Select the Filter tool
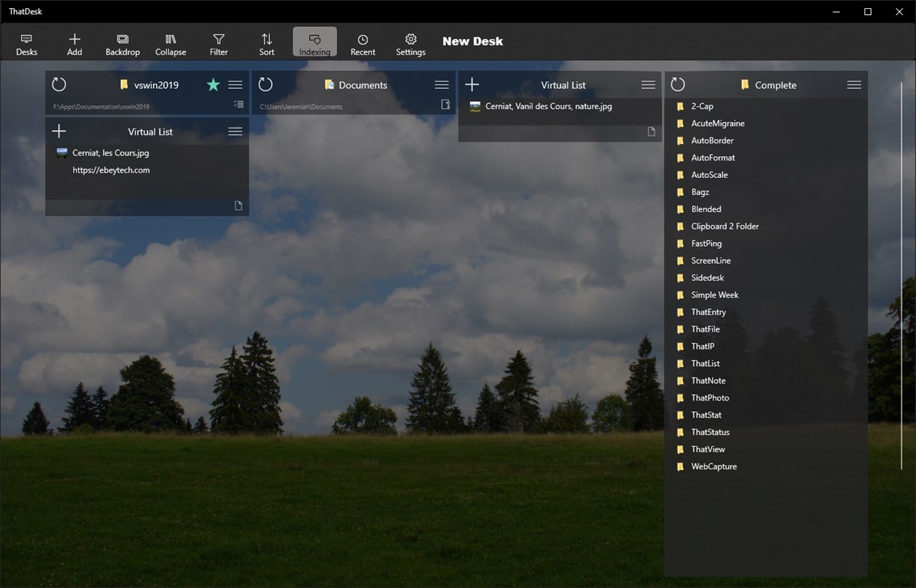The width and height of the screenshot is (916, 588). click(x=218, y=43)
